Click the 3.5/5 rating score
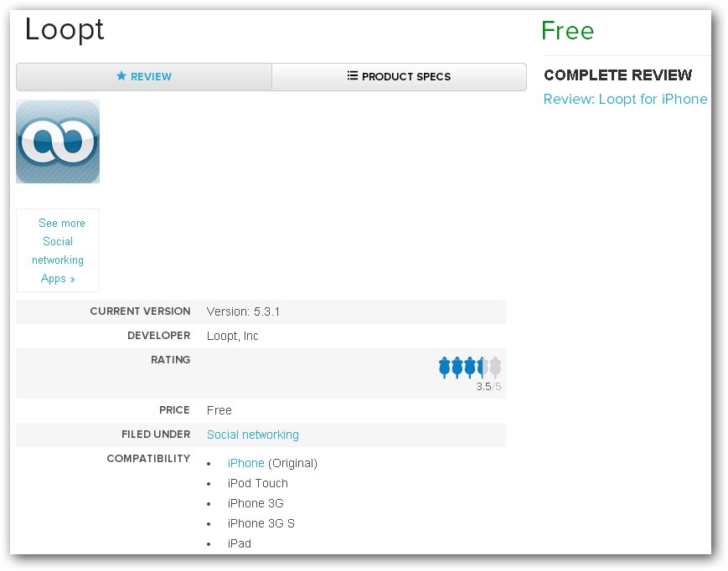728x571 pixels. [x=488, y=386]
